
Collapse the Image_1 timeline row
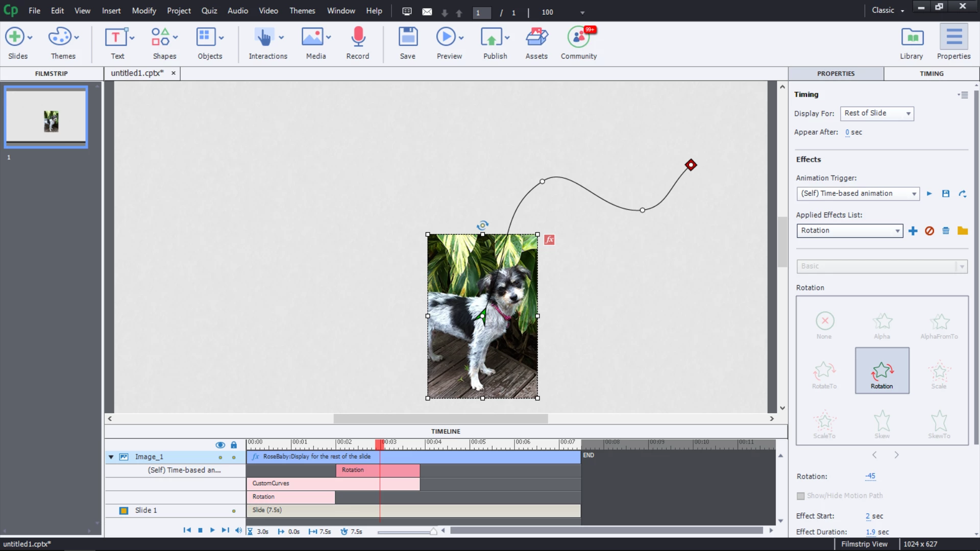111,457
